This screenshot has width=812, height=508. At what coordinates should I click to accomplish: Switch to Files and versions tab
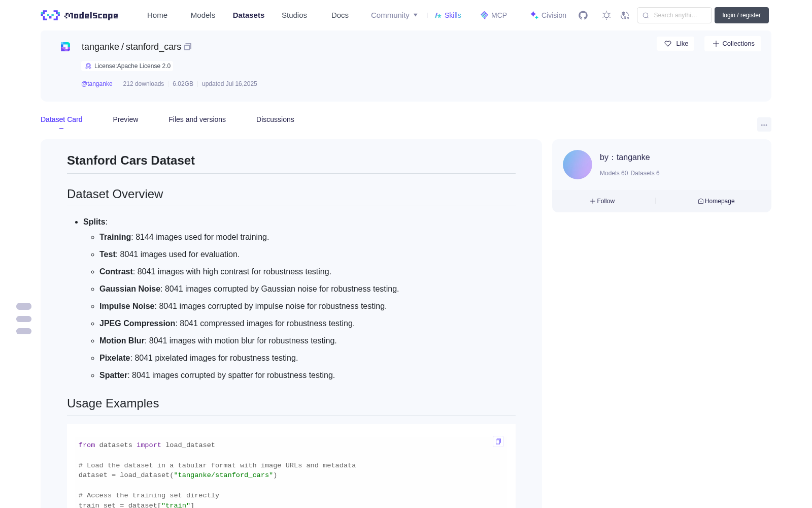click(197, 119)
